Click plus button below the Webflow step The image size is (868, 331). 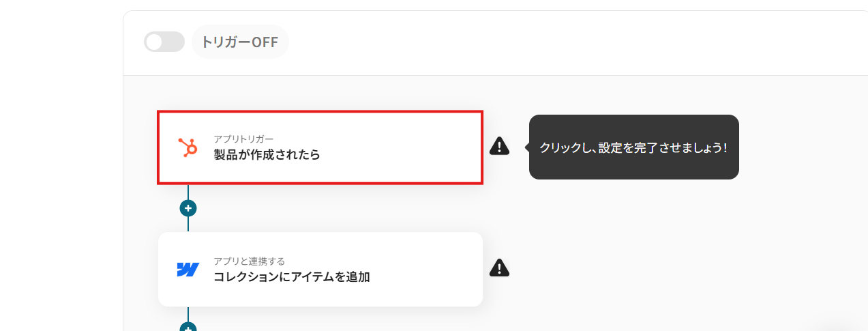tap(188, 328)
